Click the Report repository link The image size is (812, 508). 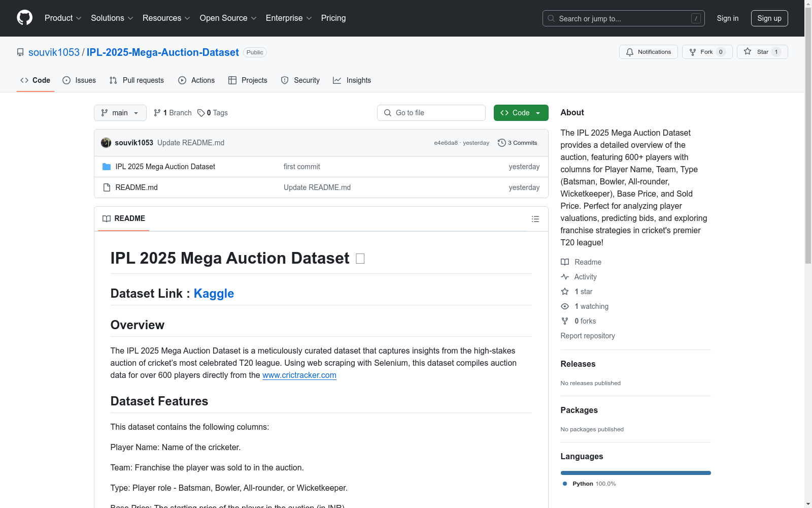[588, 336]
